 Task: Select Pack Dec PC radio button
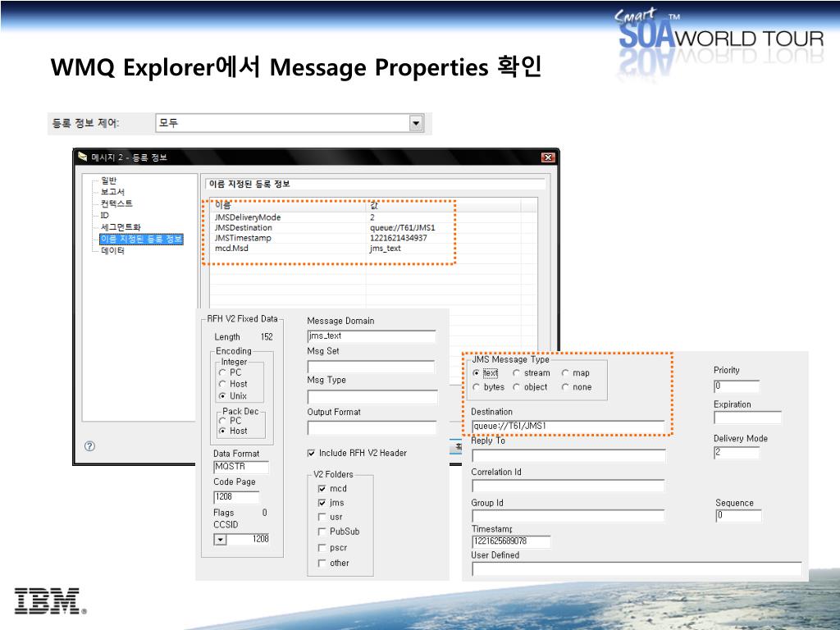pyautogui.click(x=222, y=421)
